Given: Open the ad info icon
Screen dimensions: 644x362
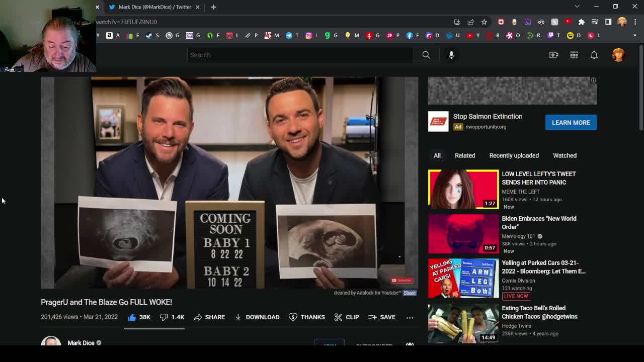Looking at the screenshot, I should [x=593, y=80].
